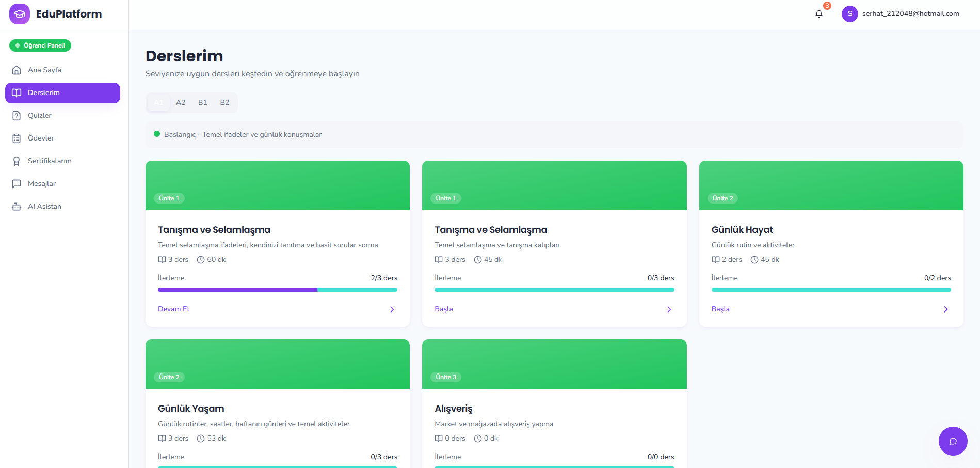Image resolution: width=980 pixels, height=468 pixels.
Task: Switch to the B1 level tab
Action: (x=203, y=102)
